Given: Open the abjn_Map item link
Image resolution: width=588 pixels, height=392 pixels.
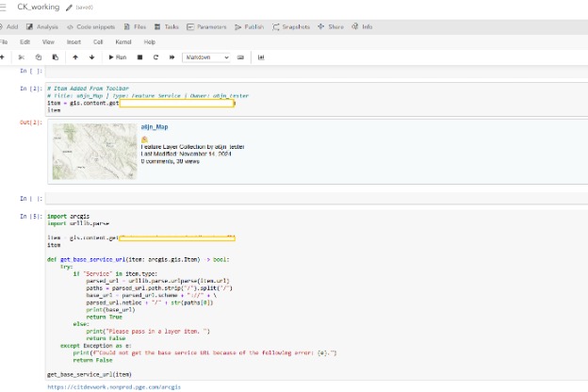Looking at the screenshot, I should coord(155,127).
